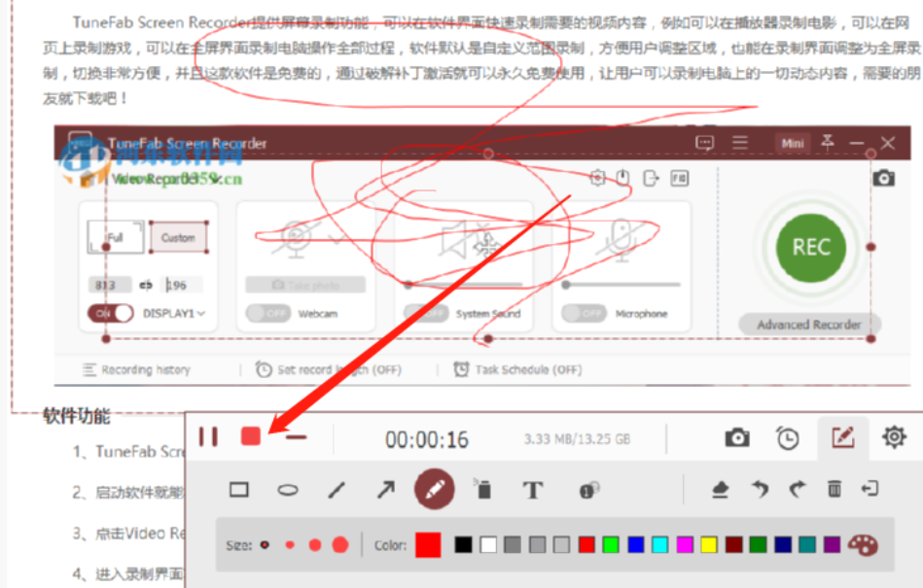Pick the bright blue color swatch

636,545
